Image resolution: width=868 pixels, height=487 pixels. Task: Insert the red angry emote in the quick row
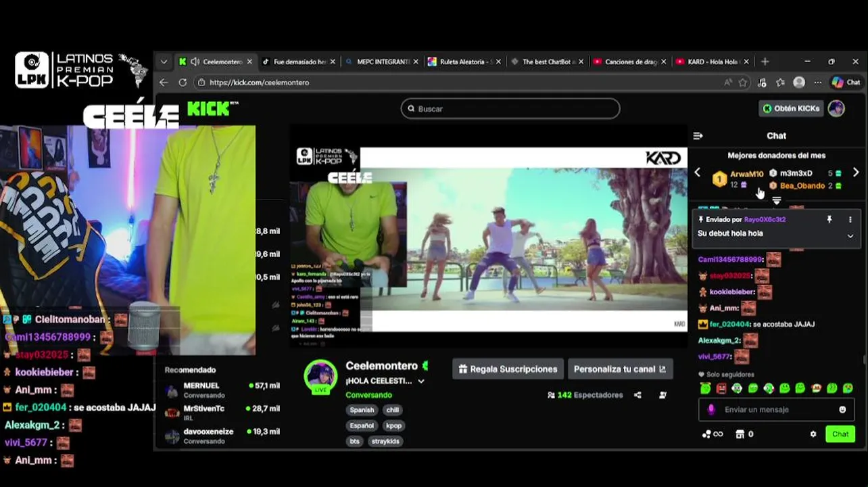tap(721, 388)
